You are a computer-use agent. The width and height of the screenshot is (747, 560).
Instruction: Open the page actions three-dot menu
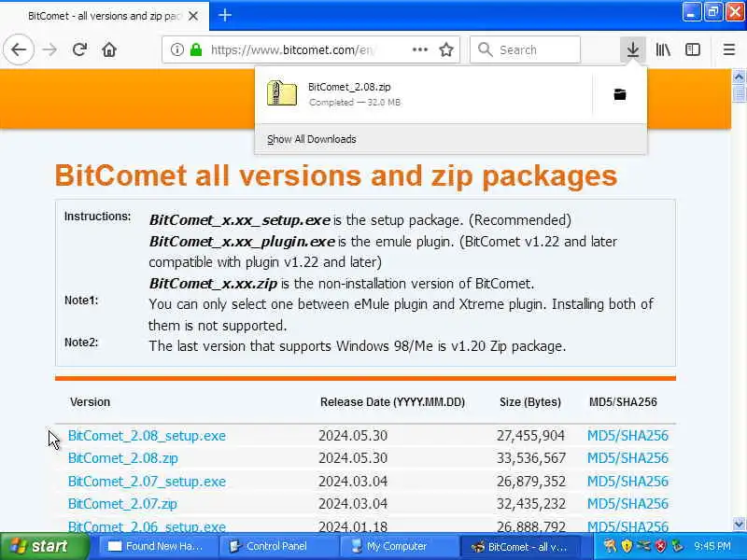pos(420,49)
